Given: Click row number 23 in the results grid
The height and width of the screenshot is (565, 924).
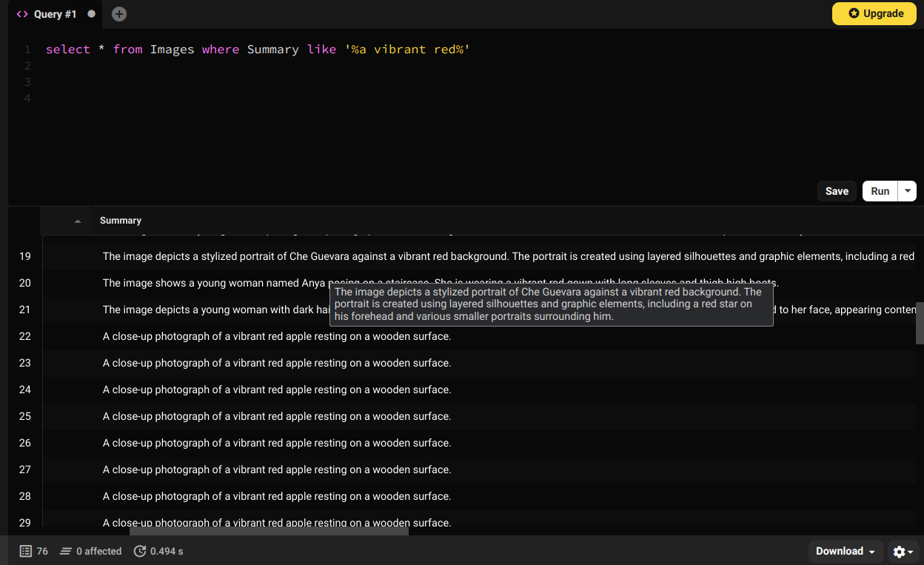Looking at the screenshot, I should coord(25,363).
